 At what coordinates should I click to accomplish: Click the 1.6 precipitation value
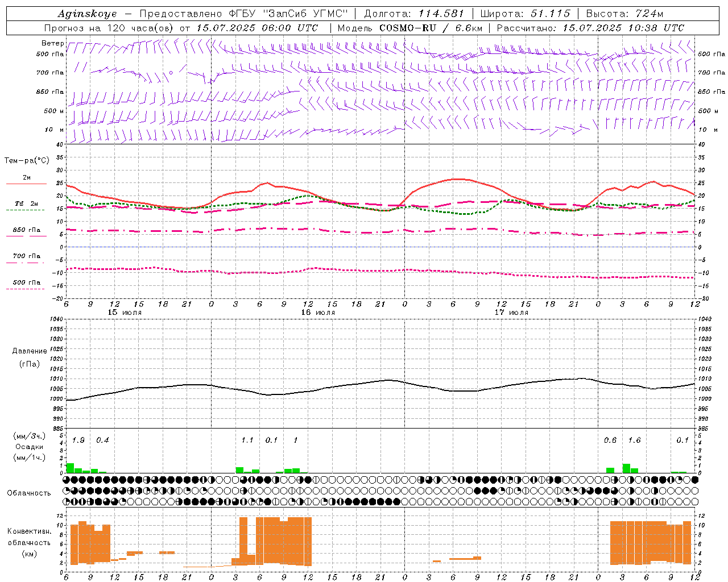tap(634, 440)
